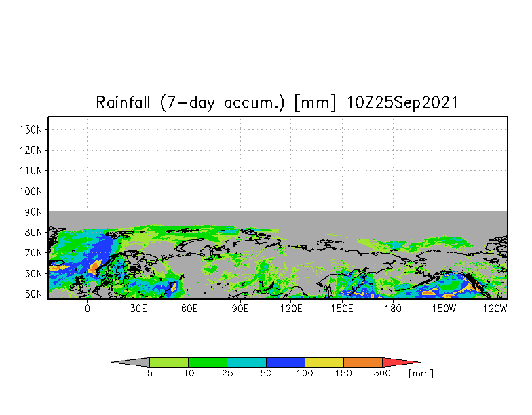The width and height of the screenshot is (532, 415).
Task: Click the orange heavy rainfall patch off Norway
Action: click(94, 267)
